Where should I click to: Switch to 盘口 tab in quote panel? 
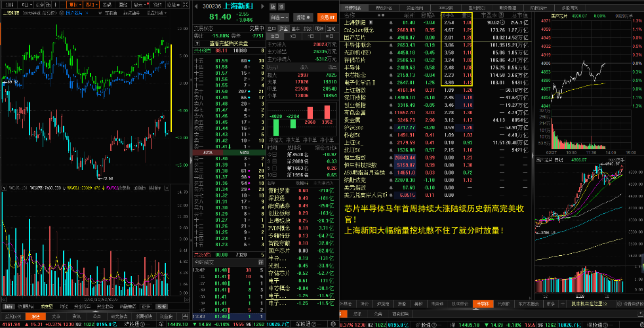[272, 28]
